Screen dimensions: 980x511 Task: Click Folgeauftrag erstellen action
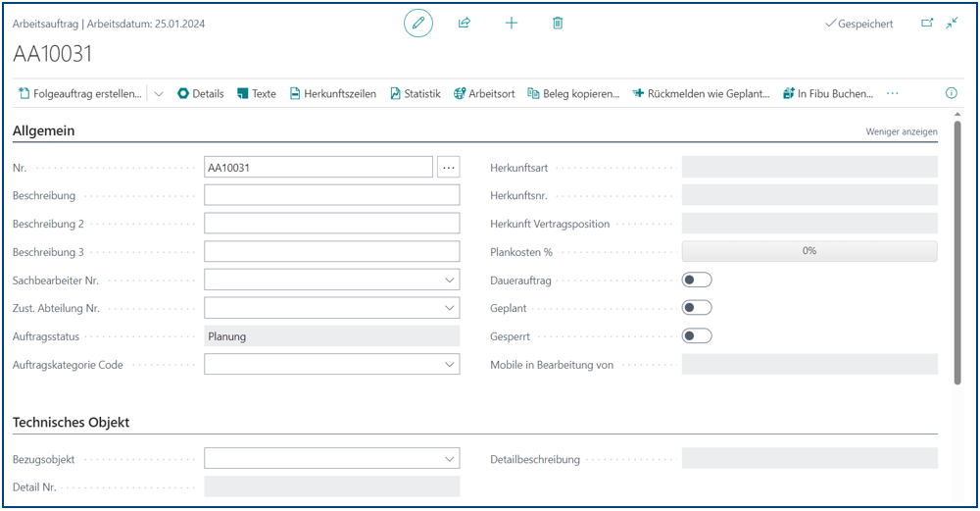pyautogui.click(x=80, y=93)
